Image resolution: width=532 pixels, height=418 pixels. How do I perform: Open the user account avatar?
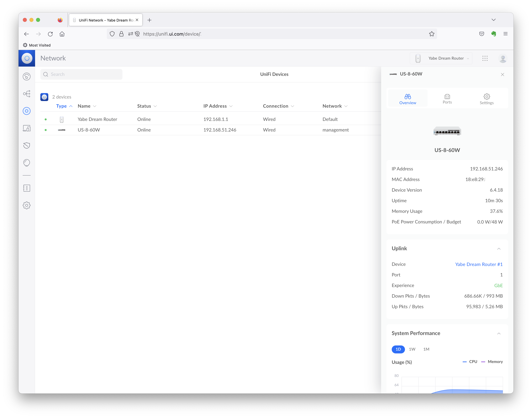point(503,58)
